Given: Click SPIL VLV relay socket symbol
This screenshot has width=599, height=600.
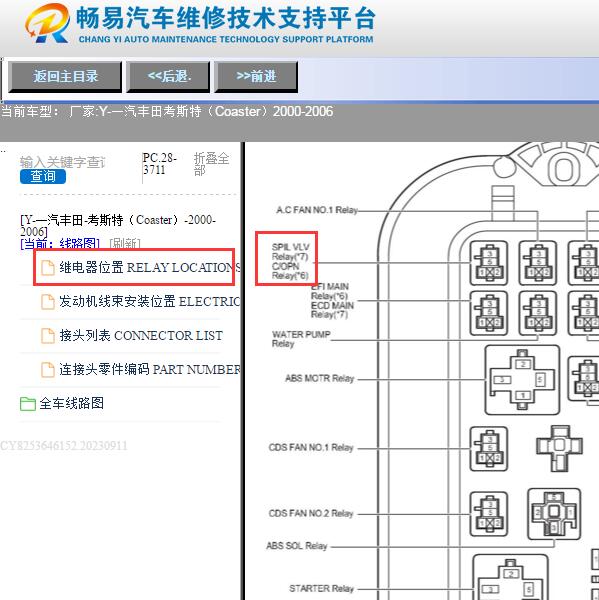Looking at the screenshot, I should [489, 263].
